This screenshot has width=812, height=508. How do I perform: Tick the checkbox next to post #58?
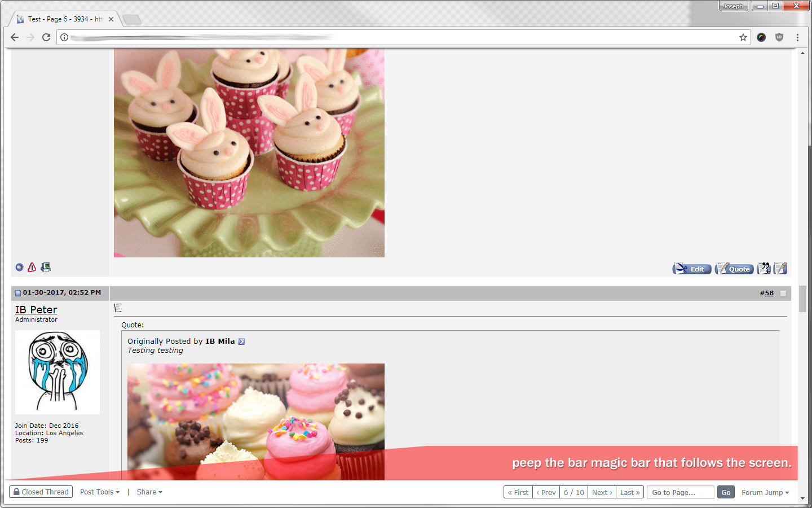[783, 294]
